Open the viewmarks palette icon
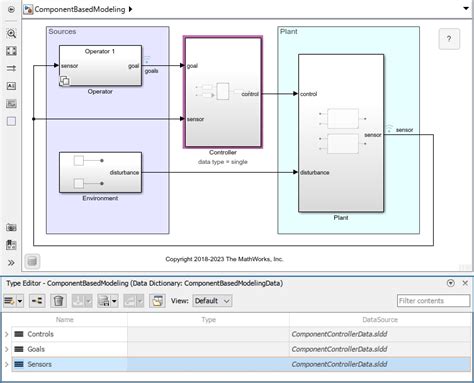This screenshot has width=474, height=383. point(11,245)
